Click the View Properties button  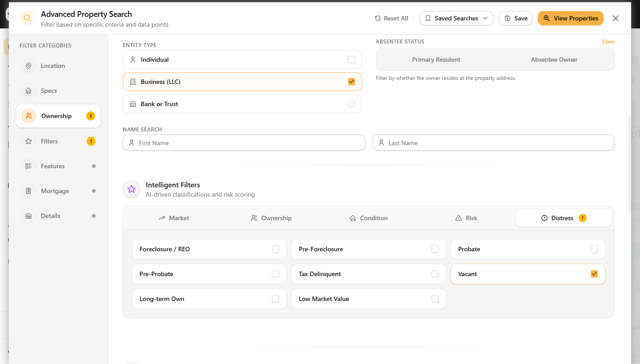click(x=571, y=18)
